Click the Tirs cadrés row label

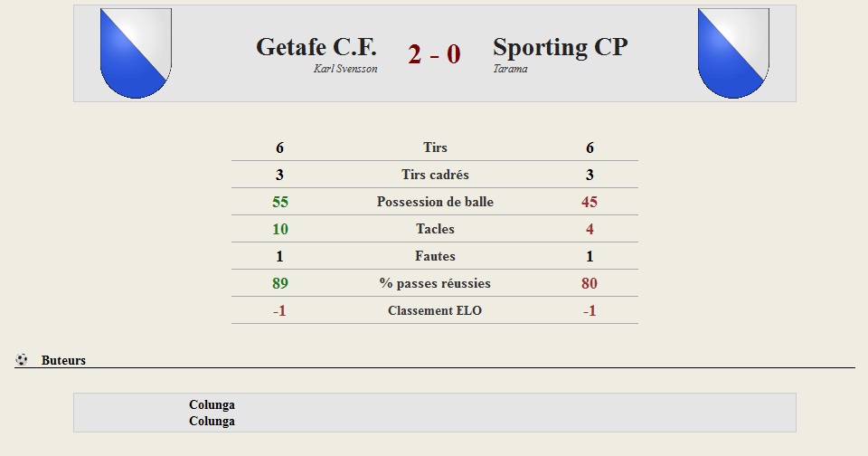[x=435, y=175]
